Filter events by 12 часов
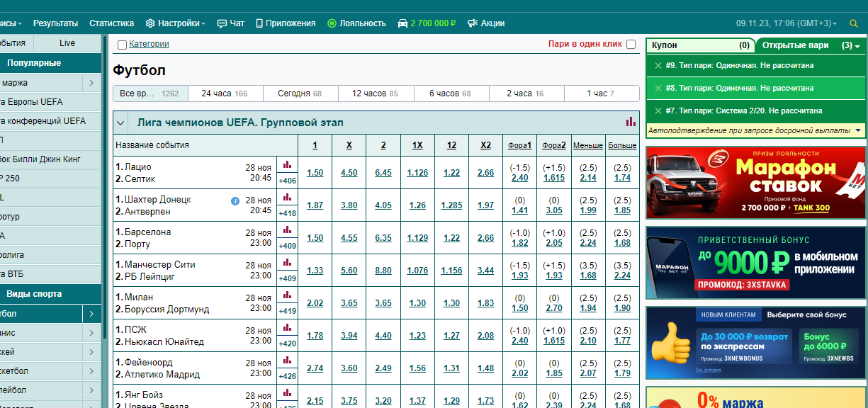This screenshot has height=408, width=868. click(x=375, y=93)
